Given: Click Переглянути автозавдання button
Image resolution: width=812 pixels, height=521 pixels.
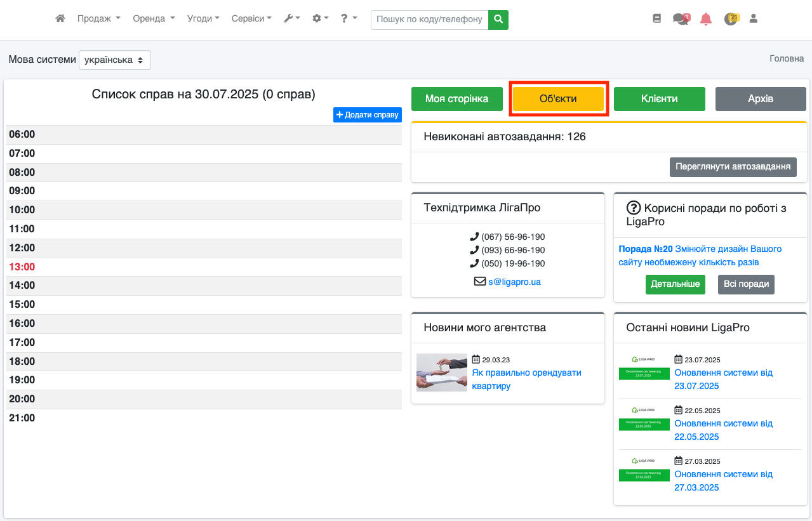Looking at the screenshot, I should [733, 167].
